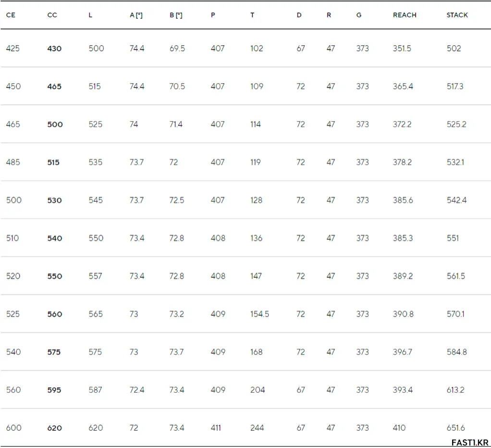Image resolution: width=491 pixels, height=448 pixels.
Task: Click the bold CC value 620
Action: tap(54, 428)
